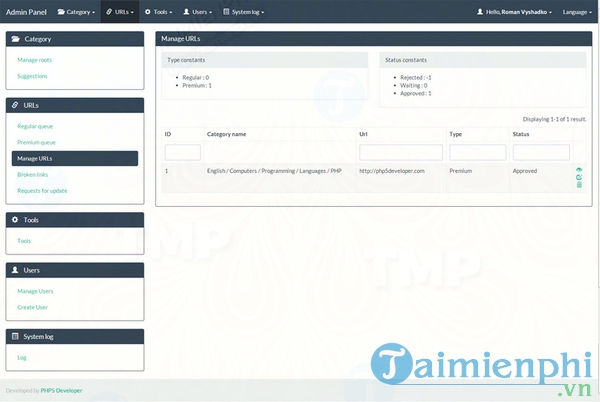This screenshot has width=600, height=402.
Task: Click the Type filter input field
Action: 478,152
